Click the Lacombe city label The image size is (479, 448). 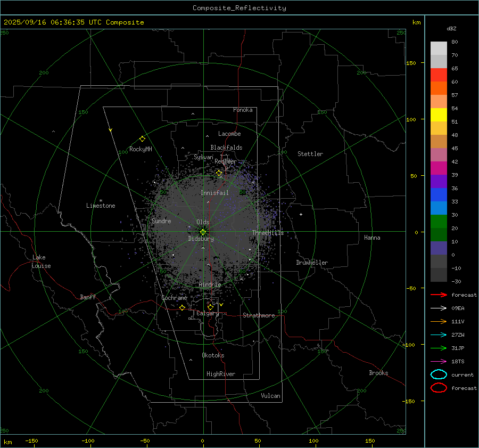pos(229,134)
